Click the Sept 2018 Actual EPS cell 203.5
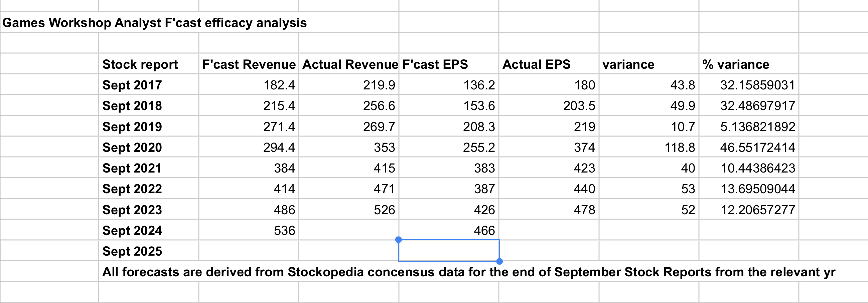This screenshot has width=868, height=303. click(x=549, y=105)
